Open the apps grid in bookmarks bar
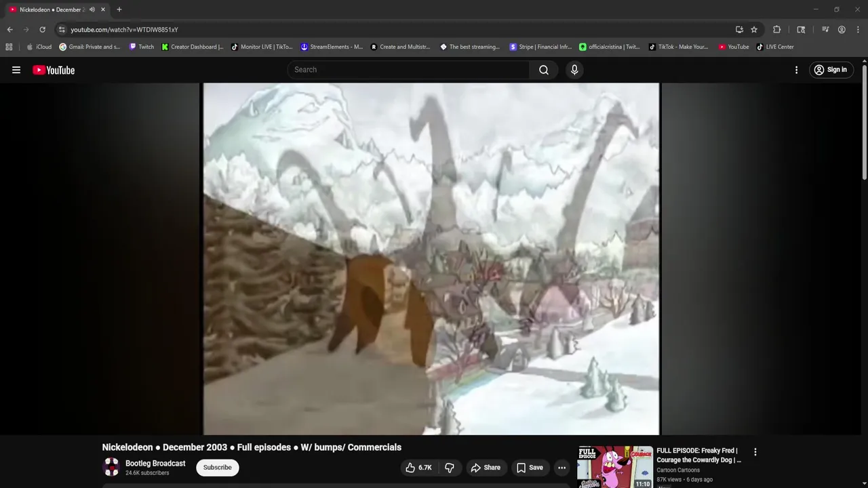Image resolution: width=868 pixels, height=488 pixels. coord(9,47)
